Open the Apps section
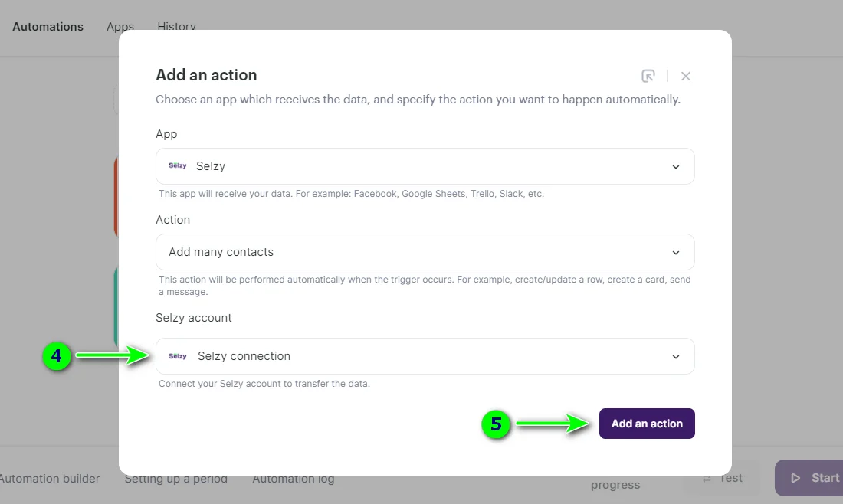The image size is (843, 504). pyautogui.click(x=120, y=26)
